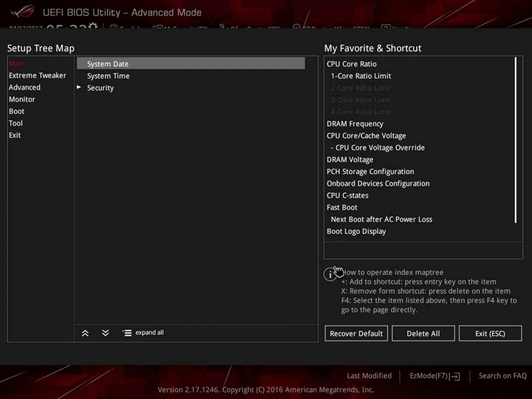Click the info icon beside the help text
532x399 pixels.
[x=330, y=274]
